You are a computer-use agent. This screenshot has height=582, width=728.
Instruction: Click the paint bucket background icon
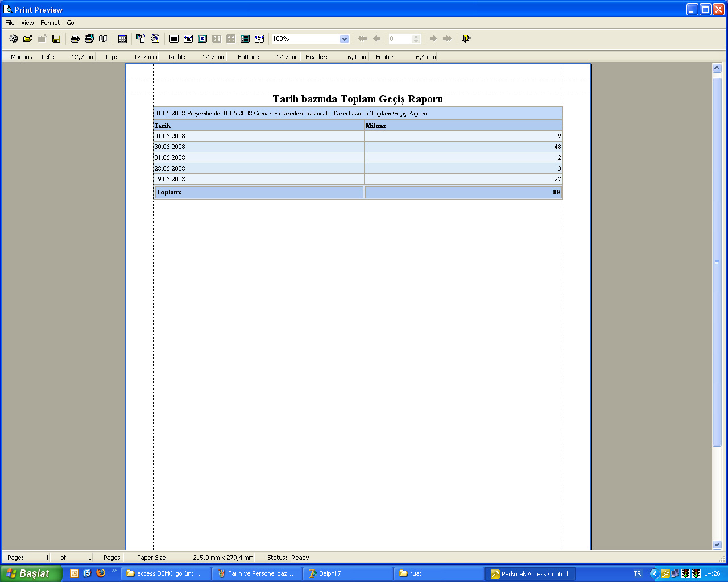tap(155, 39)
